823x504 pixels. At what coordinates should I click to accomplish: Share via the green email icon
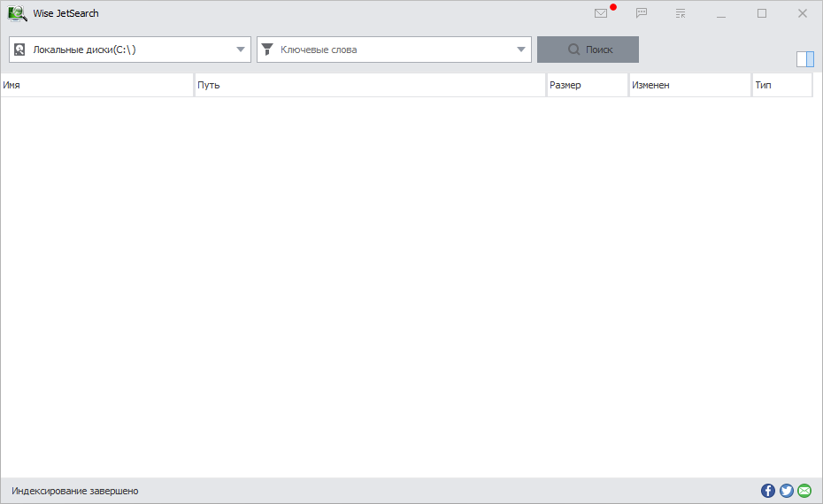coord(804,491)
